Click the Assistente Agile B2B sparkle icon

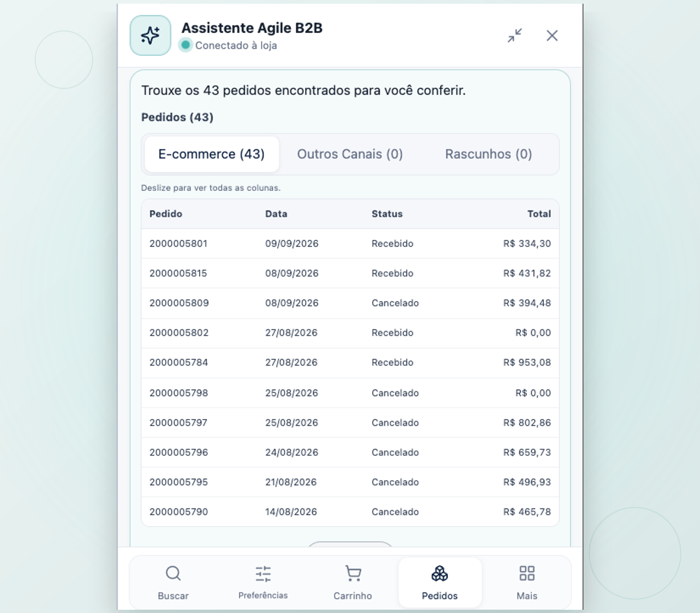click(x=150, y=36)
